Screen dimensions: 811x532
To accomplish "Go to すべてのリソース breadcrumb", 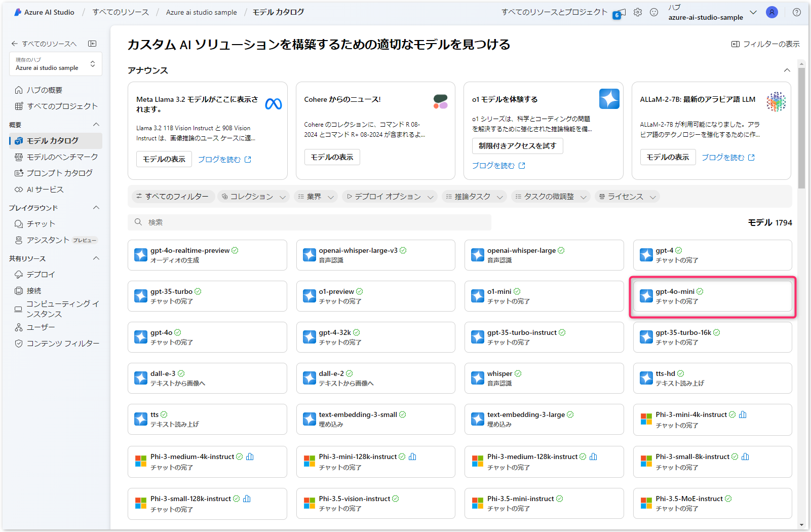I will [x=121, y=12].
